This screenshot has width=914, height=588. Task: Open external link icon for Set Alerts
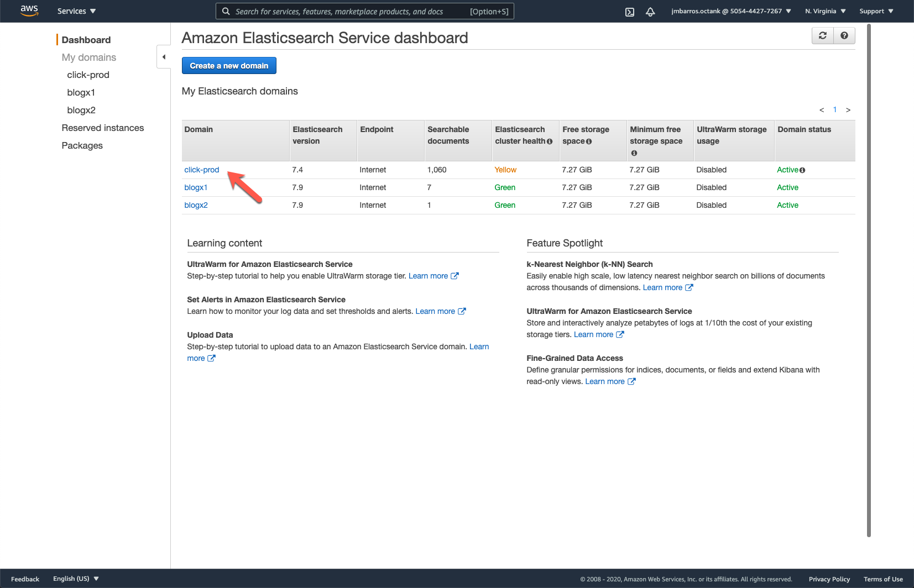pyautogui.click(x=462, y=311)
